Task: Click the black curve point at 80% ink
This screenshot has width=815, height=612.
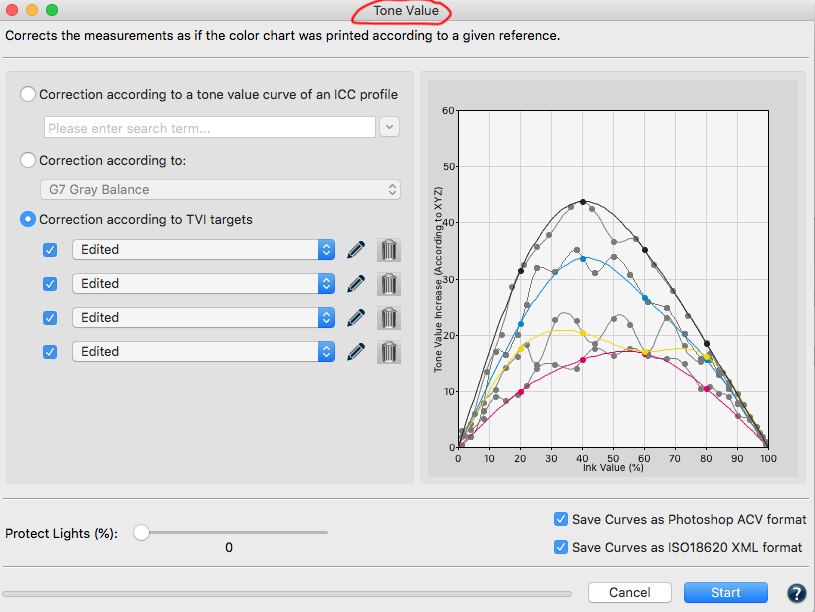Action: pos(707,344)
